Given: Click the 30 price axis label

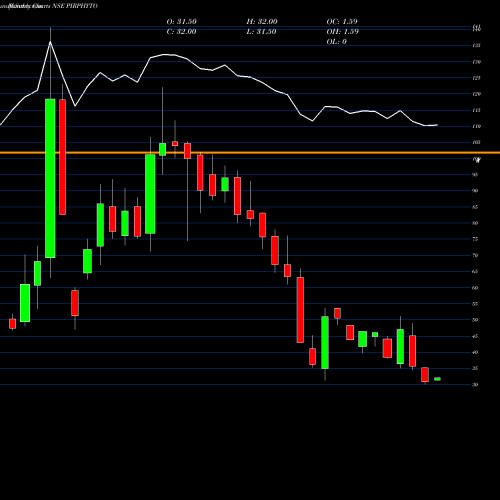Looking at the screenshot, I should coord(475,385).
